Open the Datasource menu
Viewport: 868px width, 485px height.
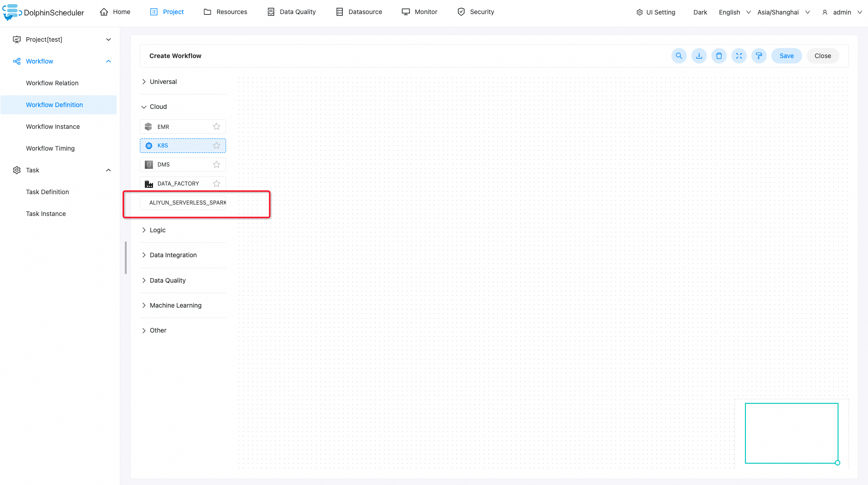(359, 12)
